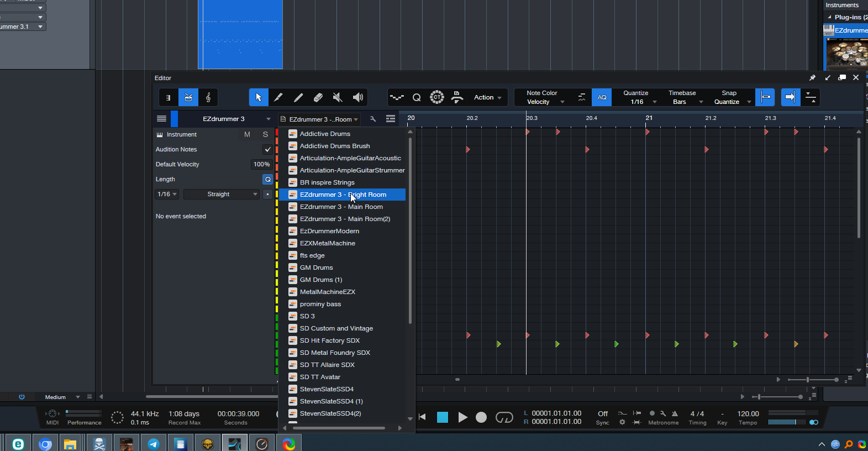Select GM Drums entry
Image resolution: width=868 pixels, height=451 pixels.
coord(316,268)
